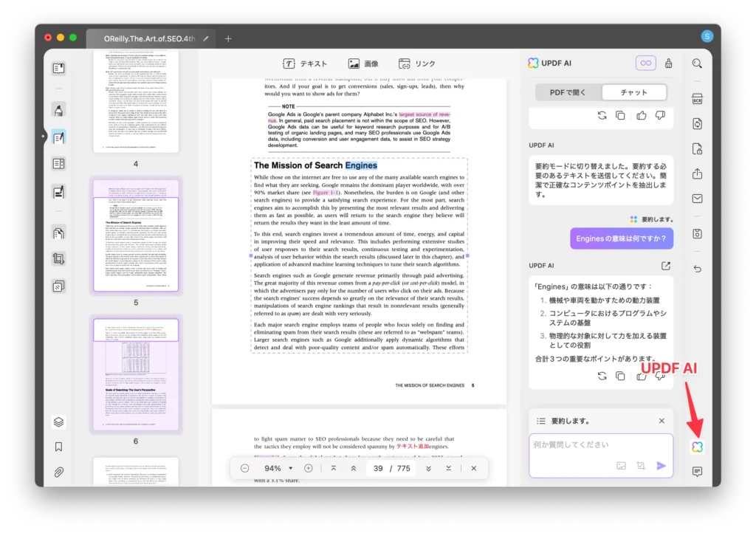Jump to last page using bottom arrow
This screenshot has width=756, height=533.
(x=448, y=468)
